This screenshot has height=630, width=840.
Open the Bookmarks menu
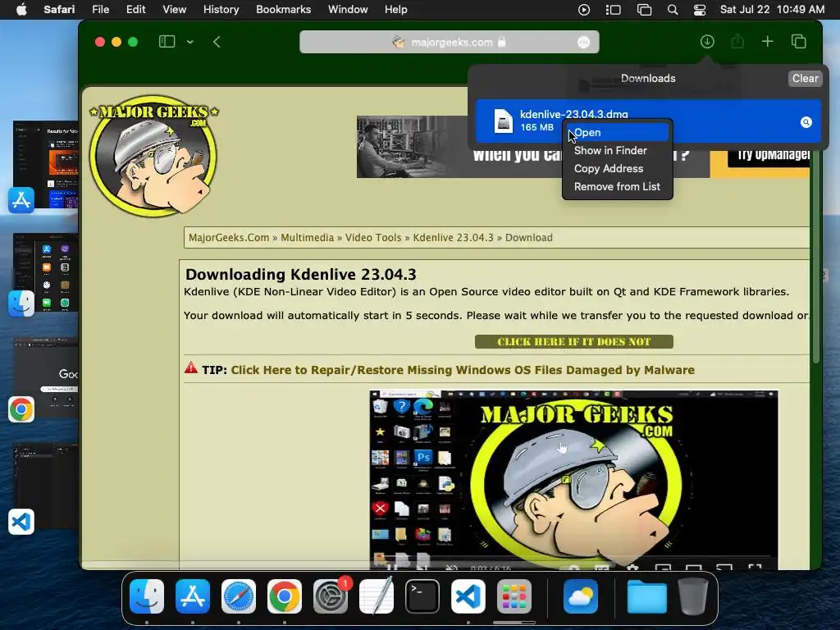(x=283, y=10)
